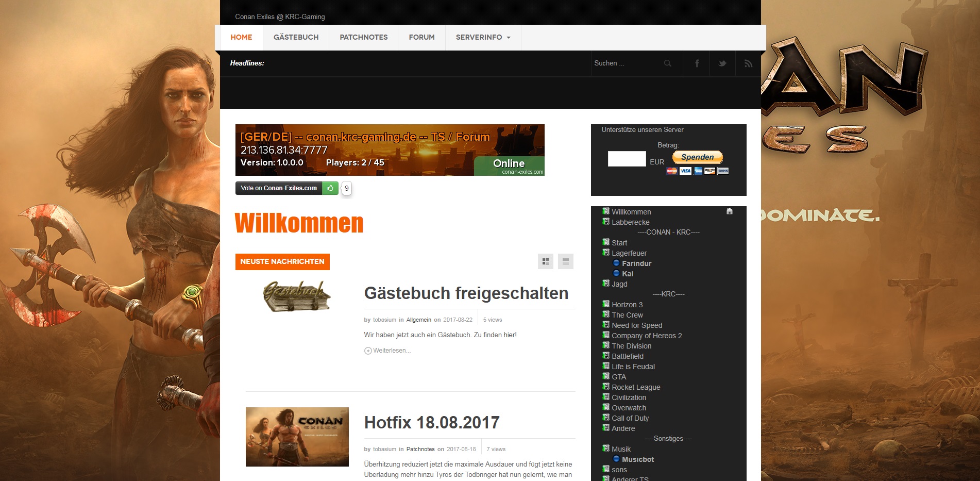The image size is (980, 481).
Task: Open the Allgemein category link
Action: click(x=418, y=320)
